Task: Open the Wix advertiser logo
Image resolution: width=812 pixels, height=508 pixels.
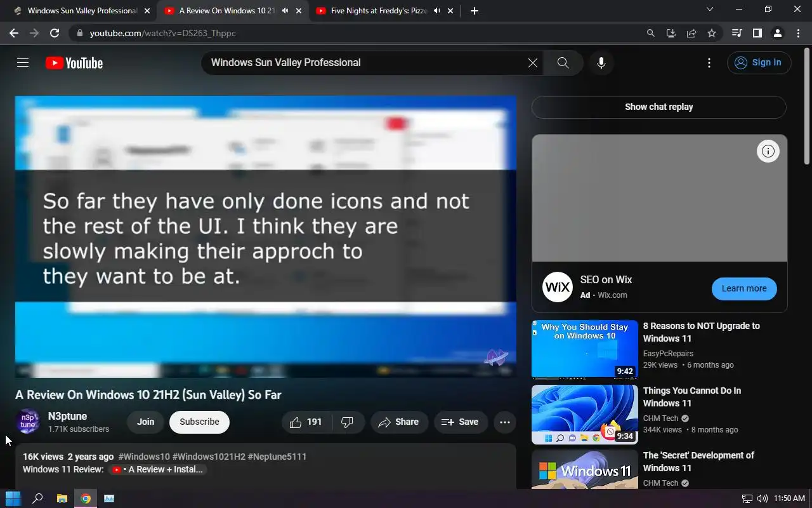Action: pos(558,287)
